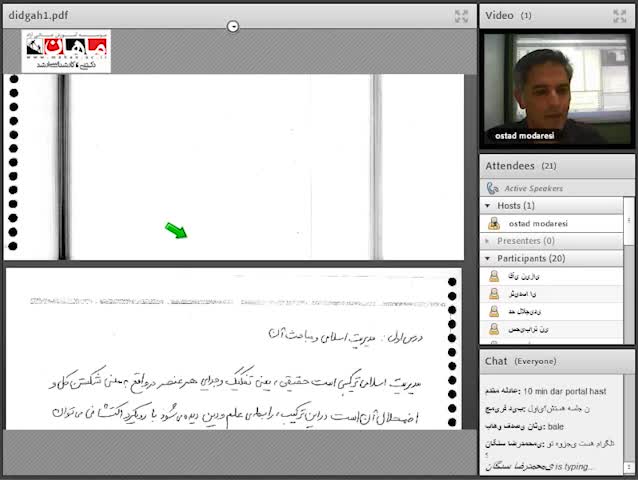
Task: Click the second participant's avatar icon
Action: tap(494, 293)
